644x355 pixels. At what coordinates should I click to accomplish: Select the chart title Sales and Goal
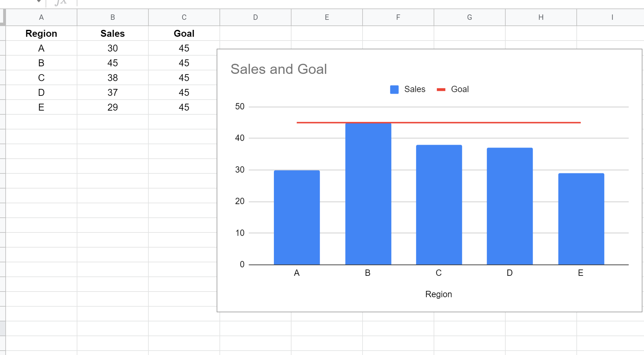pyautogui.click(x=279, y=69)
